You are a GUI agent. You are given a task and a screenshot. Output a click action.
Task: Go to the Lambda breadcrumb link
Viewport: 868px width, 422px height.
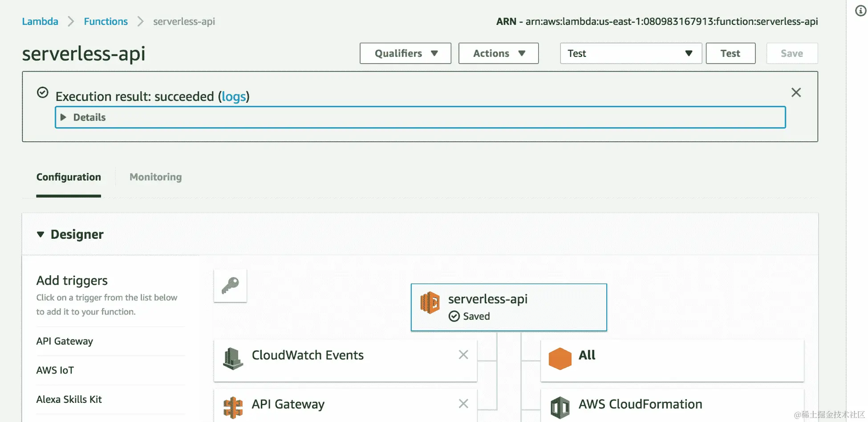(x=40, y=21)
